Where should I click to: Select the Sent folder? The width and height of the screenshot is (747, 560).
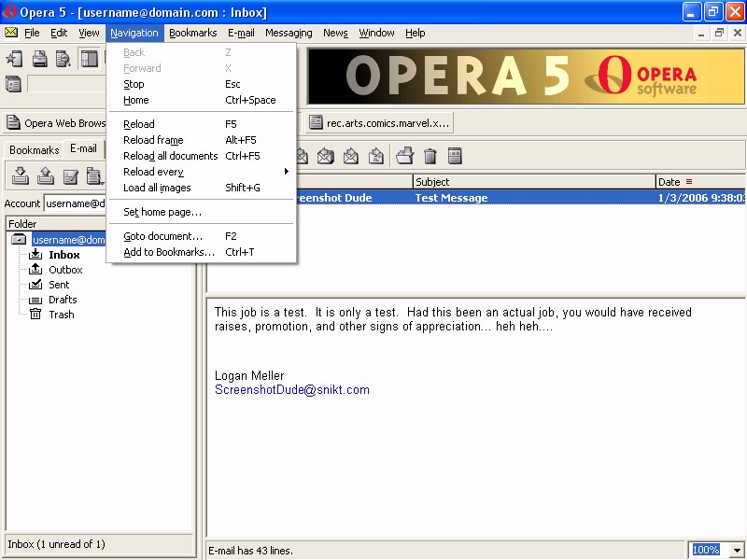[59, 285]
